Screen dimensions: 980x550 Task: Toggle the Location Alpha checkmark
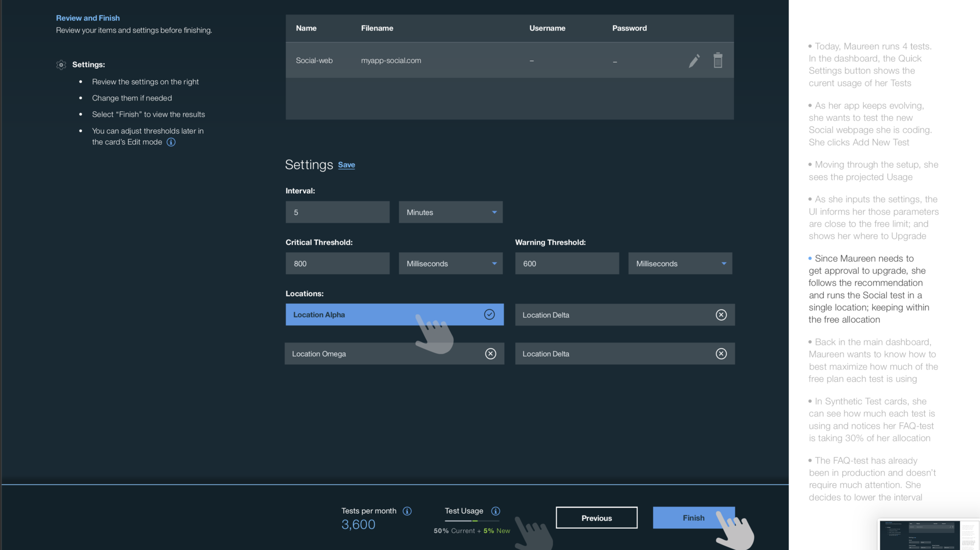pyautogui.click(x=489, y=314)
